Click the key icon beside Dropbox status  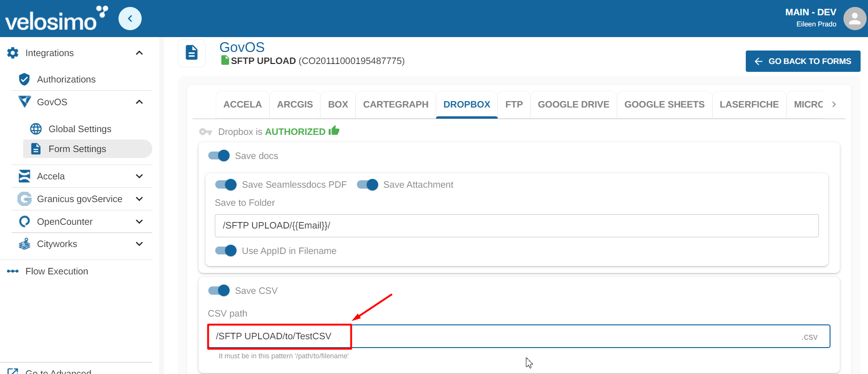click(x=206, y=132)
